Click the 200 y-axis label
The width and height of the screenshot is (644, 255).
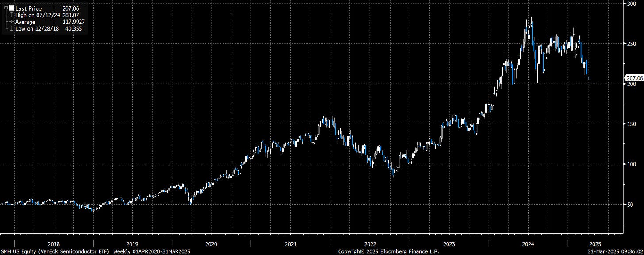(632, 84)
